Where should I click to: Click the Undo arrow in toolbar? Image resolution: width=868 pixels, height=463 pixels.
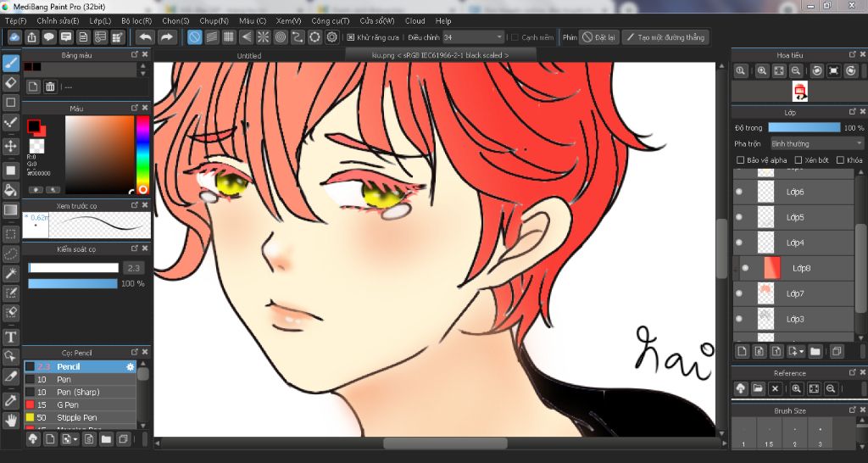pos(145,37)
